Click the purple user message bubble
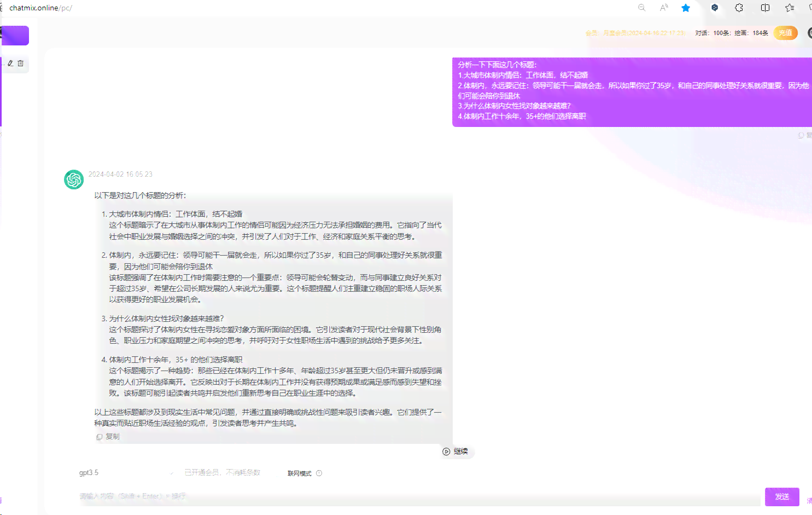 [632, 92]
